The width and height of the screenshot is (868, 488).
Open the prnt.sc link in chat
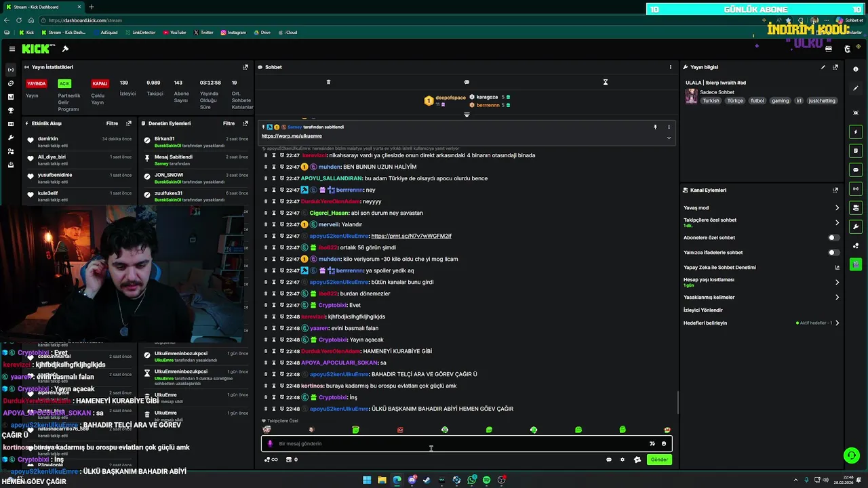(411, 236)
